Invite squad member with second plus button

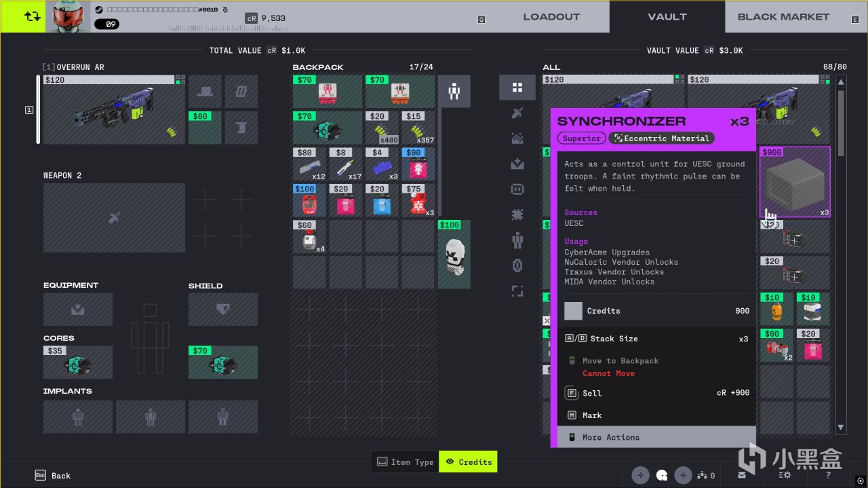684,475
